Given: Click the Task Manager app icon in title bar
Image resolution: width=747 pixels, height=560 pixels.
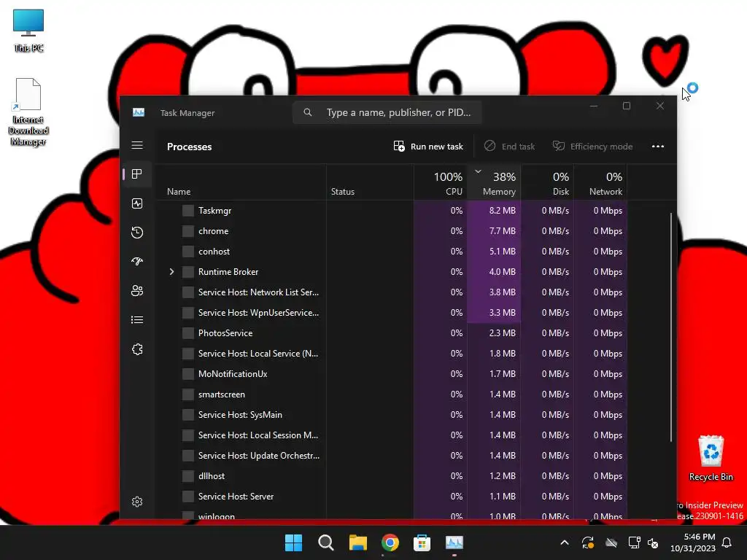Looking at the screenshot, I should click(139, 112).
